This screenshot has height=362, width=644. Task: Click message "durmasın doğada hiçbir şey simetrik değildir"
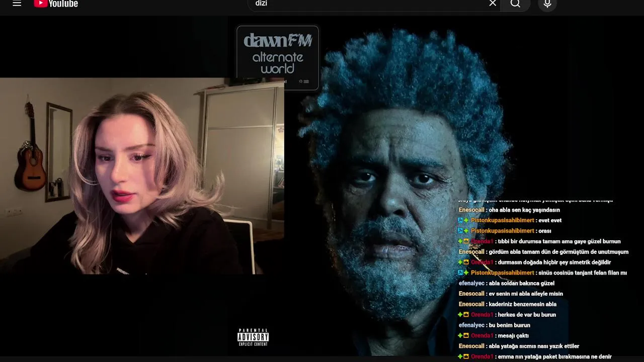554,262
